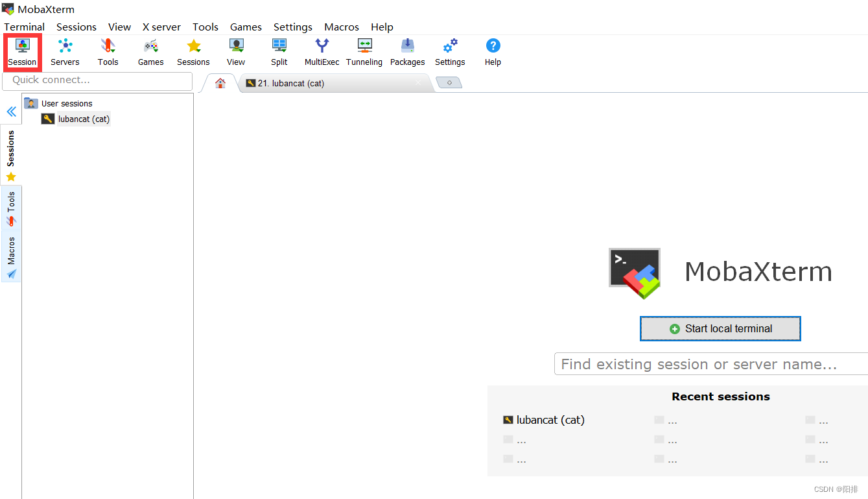Open the X server menu
The image size is (868, 499).
[x=161, y=27]
